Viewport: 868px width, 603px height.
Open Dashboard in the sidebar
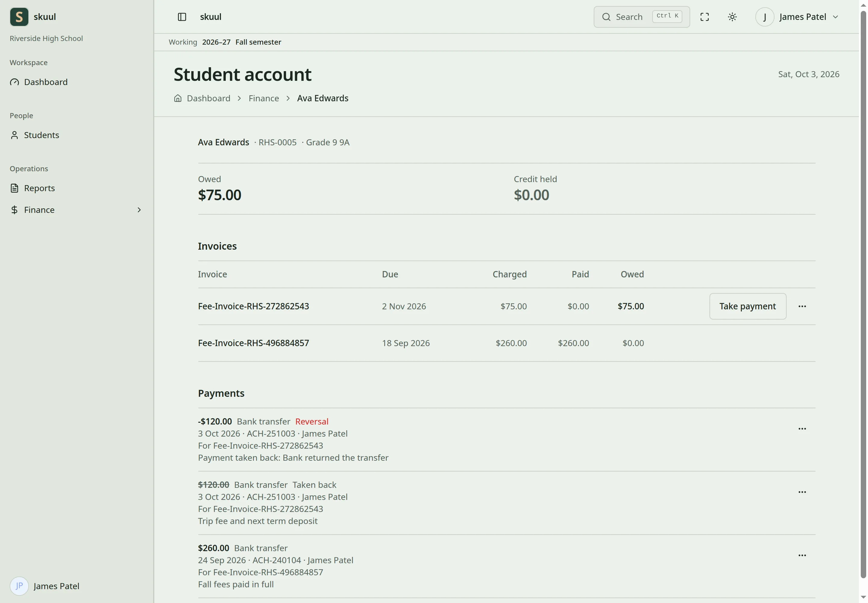click(x=77, y=82)
